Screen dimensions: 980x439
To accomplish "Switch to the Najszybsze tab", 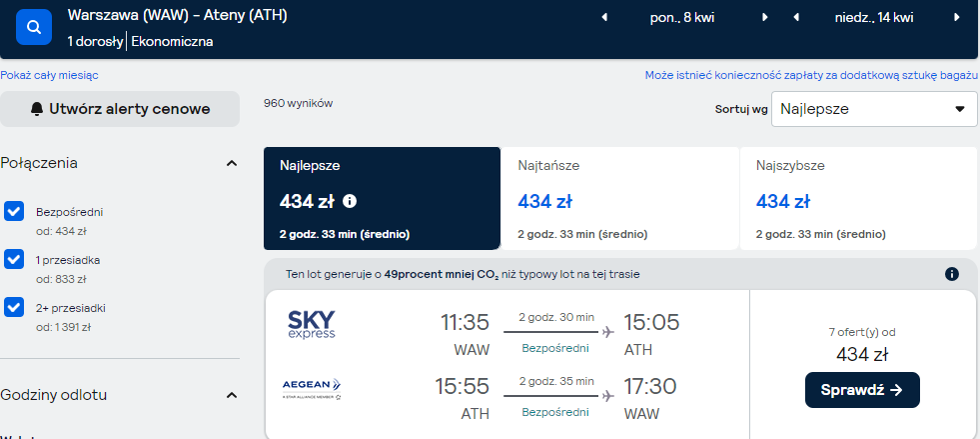I will (858, 198).
